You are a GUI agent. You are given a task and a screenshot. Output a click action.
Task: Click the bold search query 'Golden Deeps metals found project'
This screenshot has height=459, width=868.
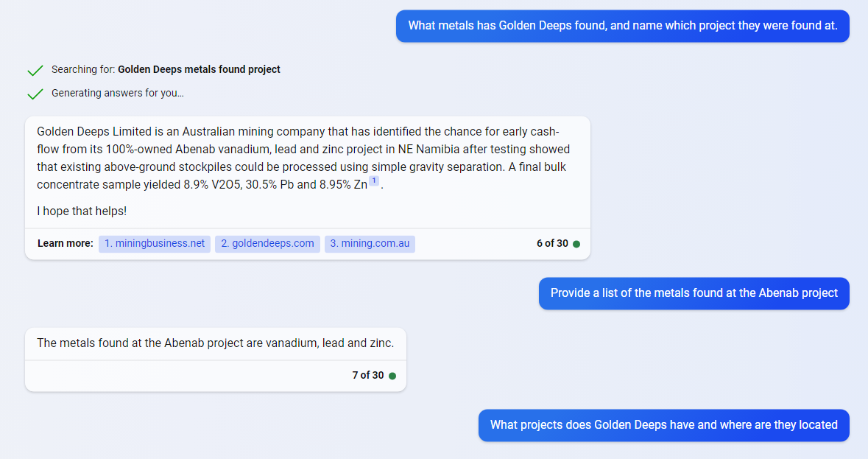click(199, 70)
